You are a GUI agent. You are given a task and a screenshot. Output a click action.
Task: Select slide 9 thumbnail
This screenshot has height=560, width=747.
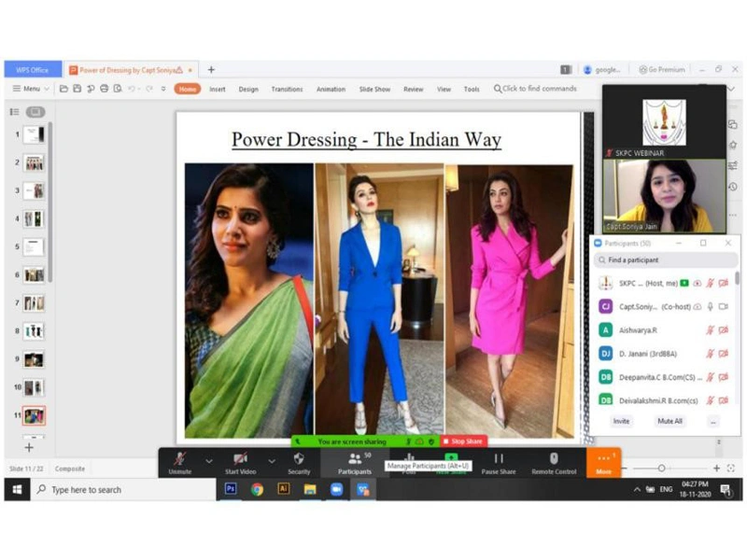(34, 359)
